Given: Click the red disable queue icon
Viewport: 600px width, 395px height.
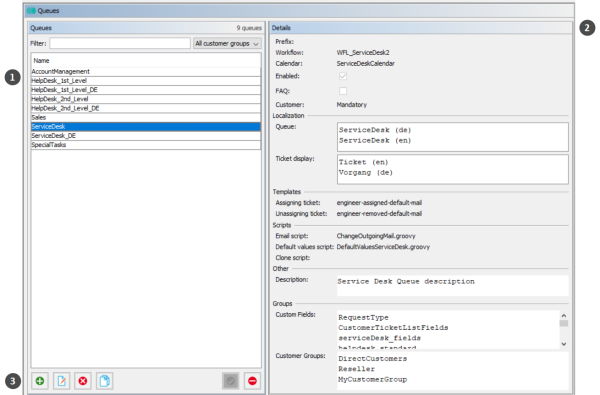Looking at the screenshot, I should tap(253, 381).
